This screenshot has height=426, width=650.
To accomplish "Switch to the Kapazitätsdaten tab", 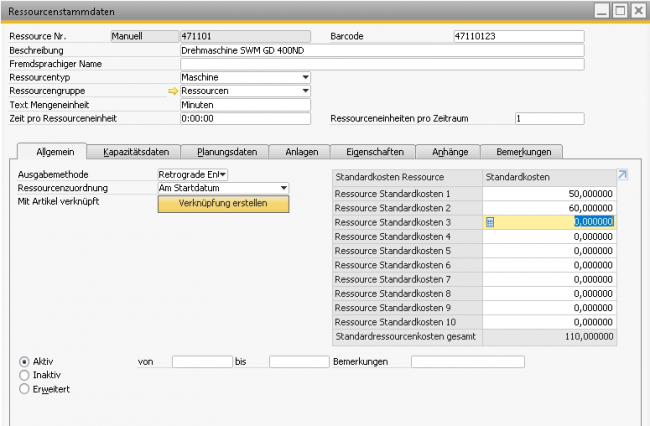I will [x=136, y=152].
